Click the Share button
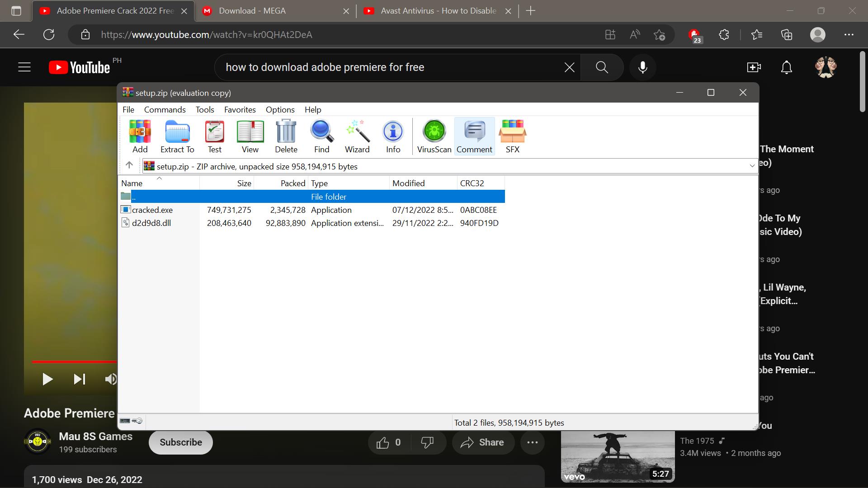 (x=482, y=442)
